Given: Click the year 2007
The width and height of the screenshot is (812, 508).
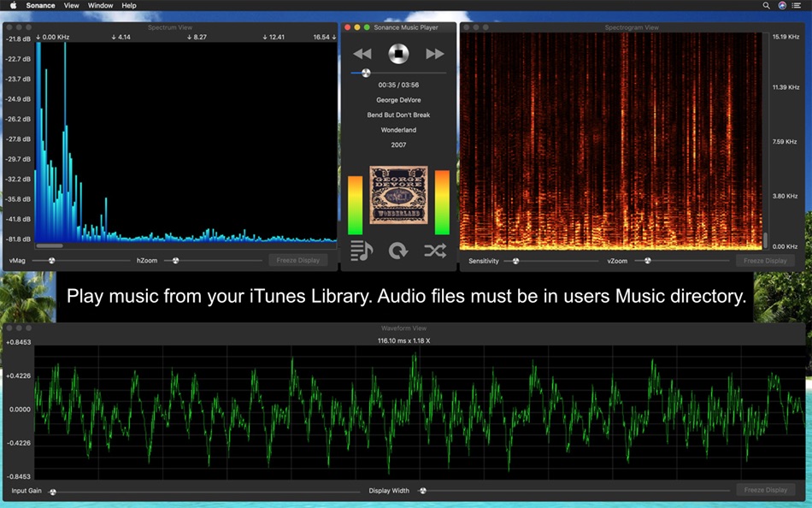Looking at the screenshot, I should 398,145.
